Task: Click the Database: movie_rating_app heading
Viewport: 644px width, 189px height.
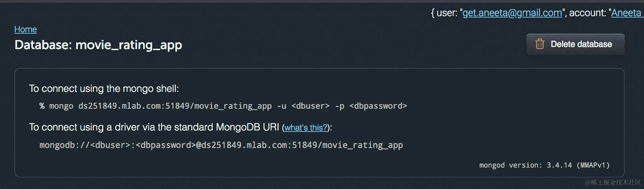Action: pyautogui.click(x=98, y=45)
